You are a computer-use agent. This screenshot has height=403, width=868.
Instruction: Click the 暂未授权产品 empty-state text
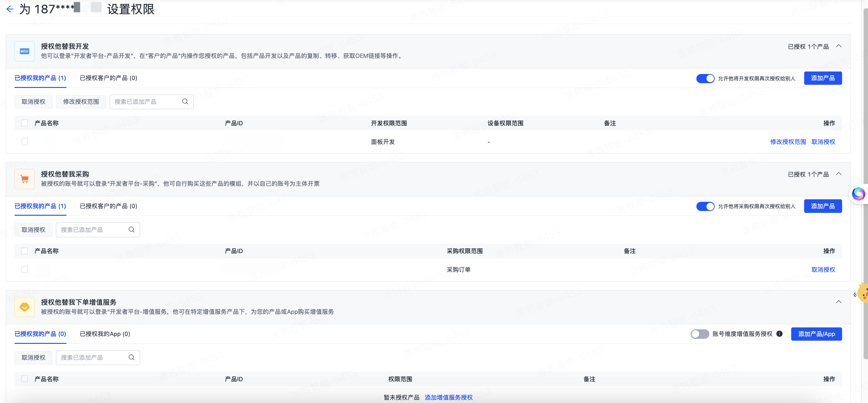point(401,397)
